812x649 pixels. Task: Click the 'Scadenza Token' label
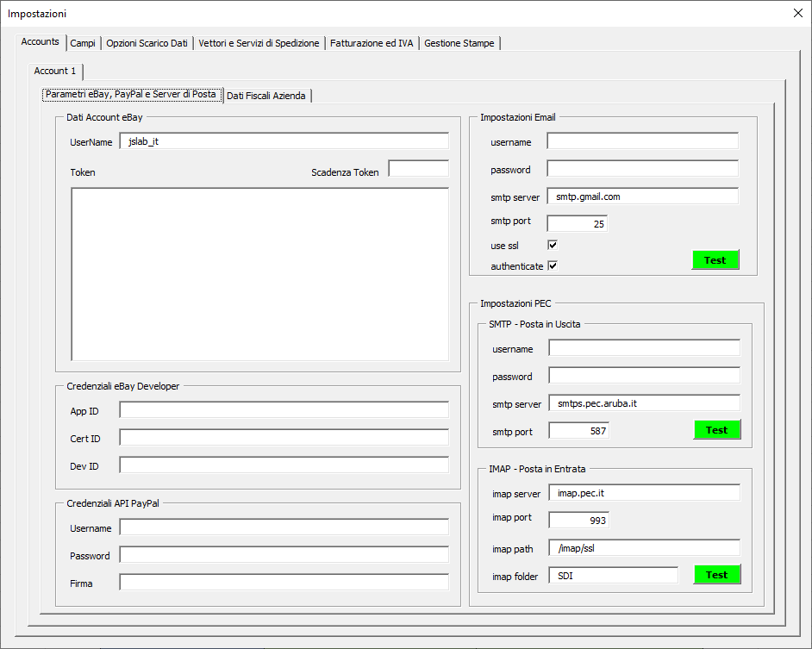tap(345, 172)
